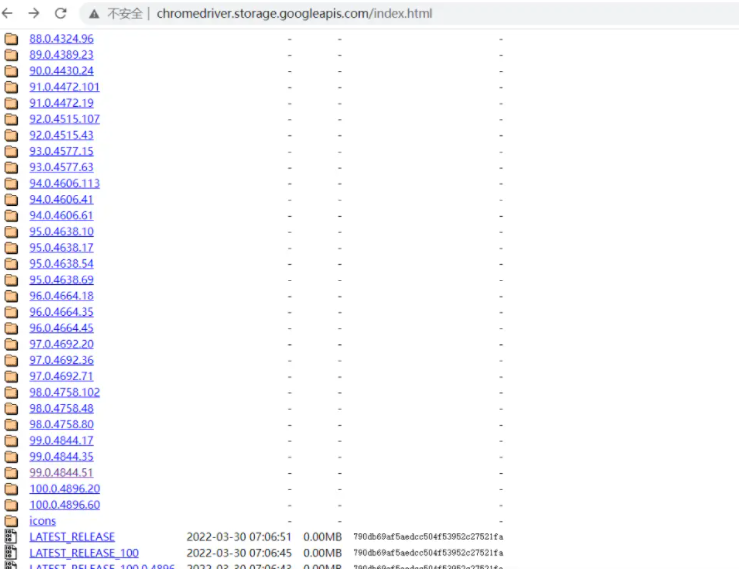Click folder icon beside 93.0.4577.15
This screenshot has width=739, height=575.
[11, 151]
